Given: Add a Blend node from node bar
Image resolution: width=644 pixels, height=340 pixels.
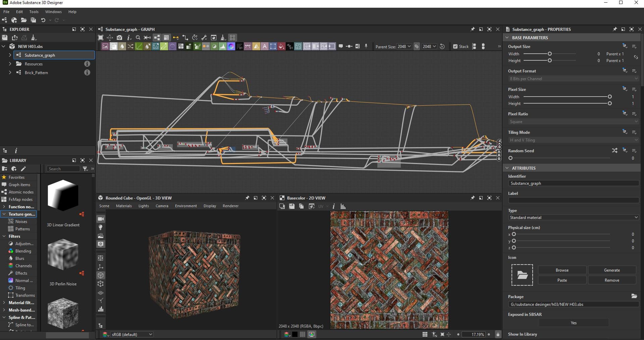Looking at the screenshot, I should [114, 46].
